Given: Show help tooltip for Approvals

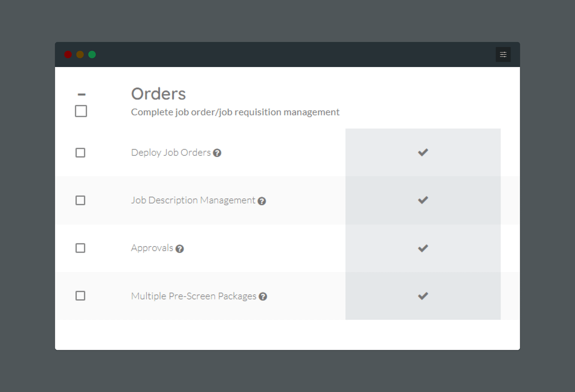Looking at the screenshot, I should click(180, 249).
